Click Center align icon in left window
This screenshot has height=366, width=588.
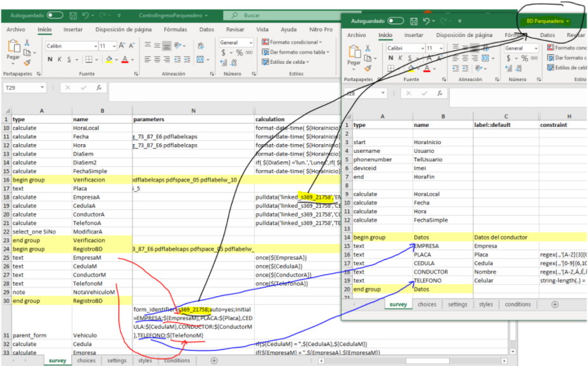[x=157, y=59]
